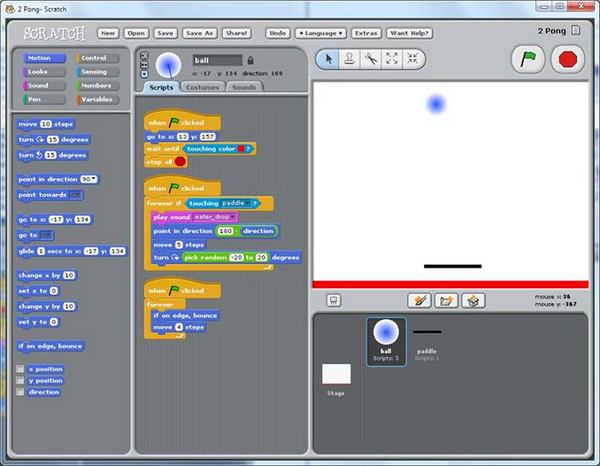Enable the y position reporter checkbox
Viewport: 600px width, 466px height.
(x=20, y=380)
